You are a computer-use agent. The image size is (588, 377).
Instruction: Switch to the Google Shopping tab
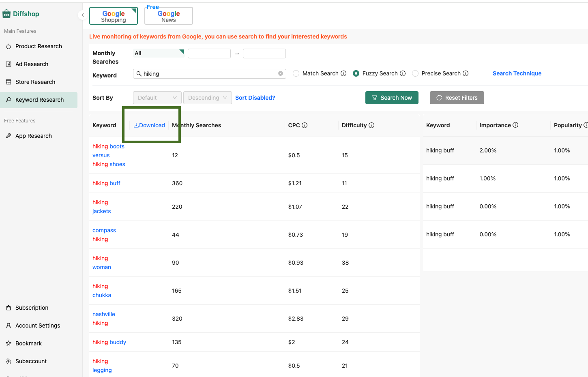[x=113, y=15]
